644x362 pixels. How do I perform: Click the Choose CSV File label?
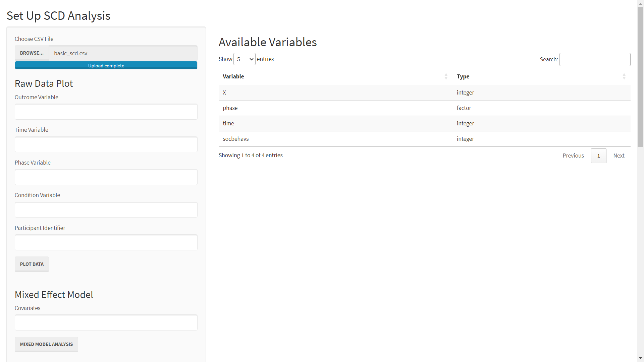[34, 39]
